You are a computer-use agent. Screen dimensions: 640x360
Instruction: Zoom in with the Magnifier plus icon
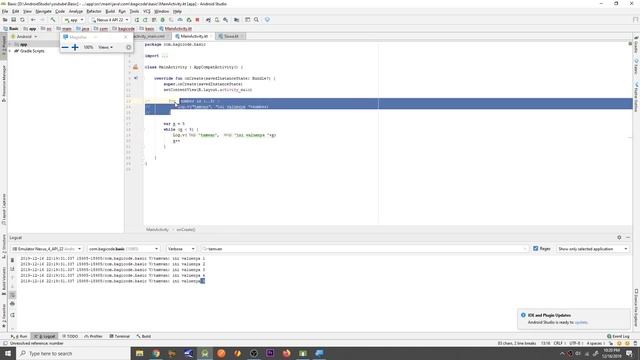tap(75, 47)
